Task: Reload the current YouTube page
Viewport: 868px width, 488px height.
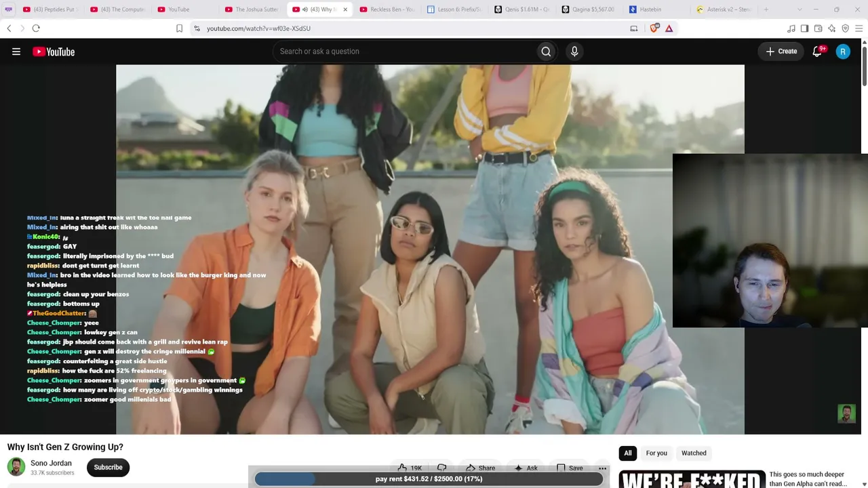Action: pyautogui.click(x=36, y=28)
